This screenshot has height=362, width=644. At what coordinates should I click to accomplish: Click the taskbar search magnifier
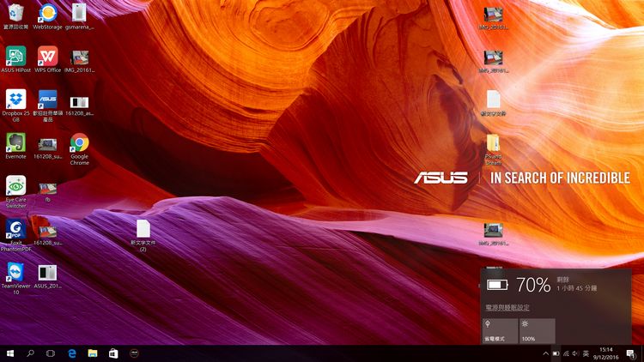(x=30, y=353)
